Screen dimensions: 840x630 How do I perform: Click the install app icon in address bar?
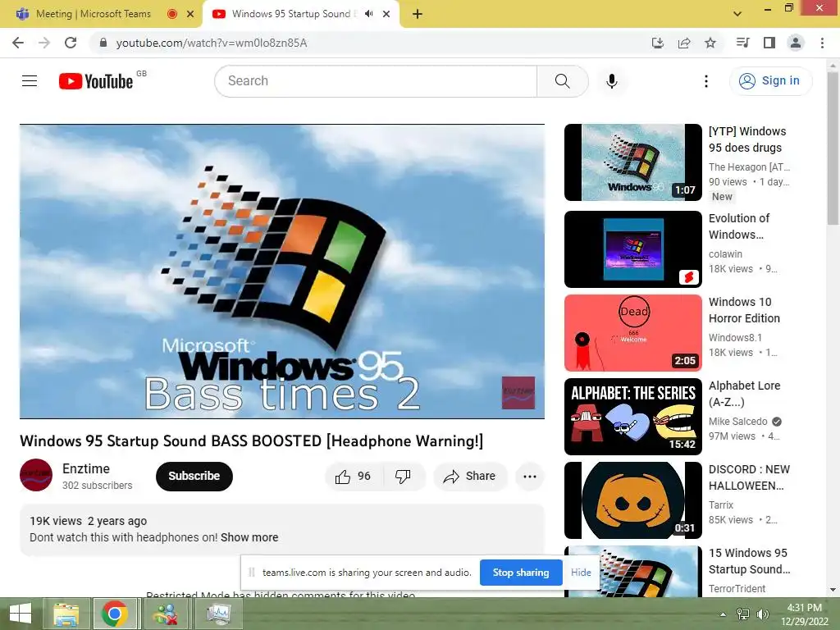658,43
